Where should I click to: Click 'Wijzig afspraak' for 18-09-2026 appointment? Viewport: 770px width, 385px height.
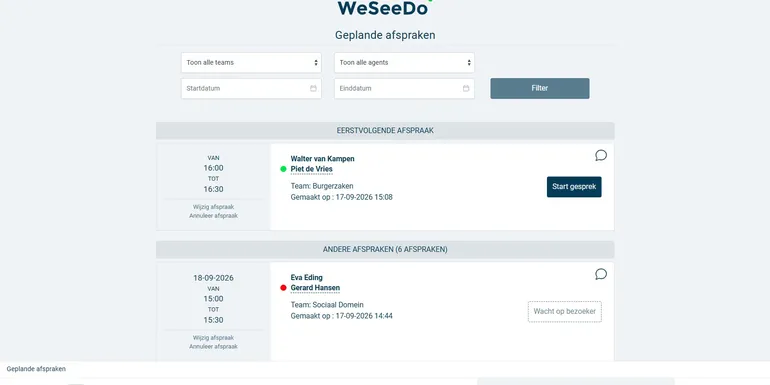pyautogui.click(x=214, y=338)
